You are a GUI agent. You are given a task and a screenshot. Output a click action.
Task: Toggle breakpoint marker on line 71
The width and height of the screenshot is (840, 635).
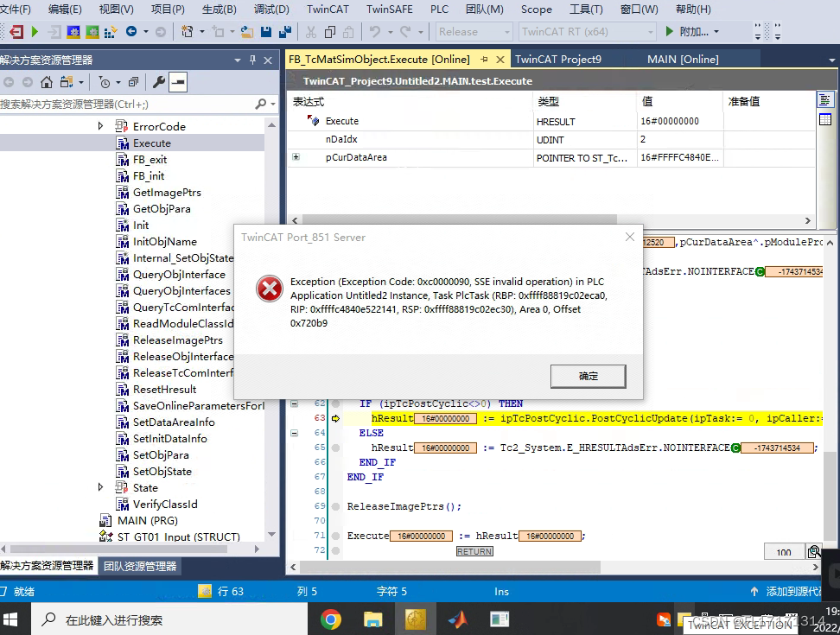[x=335, y=536]
